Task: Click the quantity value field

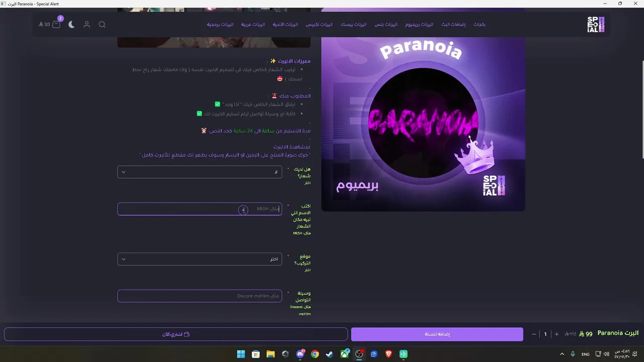Action: click(545, 334)
